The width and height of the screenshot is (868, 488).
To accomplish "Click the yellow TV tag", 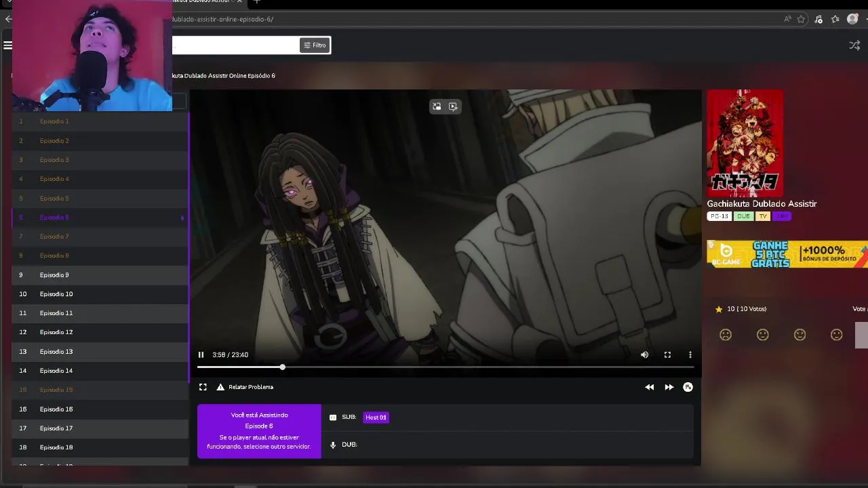I will point(763,216).
